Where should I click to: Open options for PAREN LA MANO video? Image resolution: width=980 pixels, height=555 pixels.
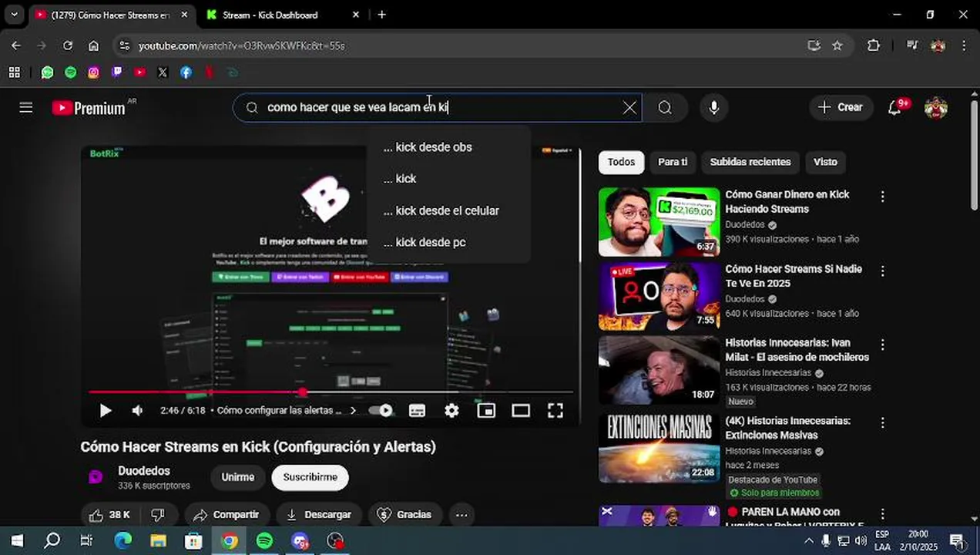(883, 514)
